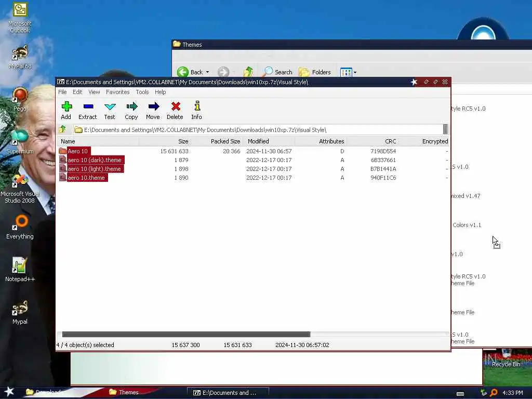Sort by Modified column header
This screenshot has height=399, width=532.
tap(269, 141)
